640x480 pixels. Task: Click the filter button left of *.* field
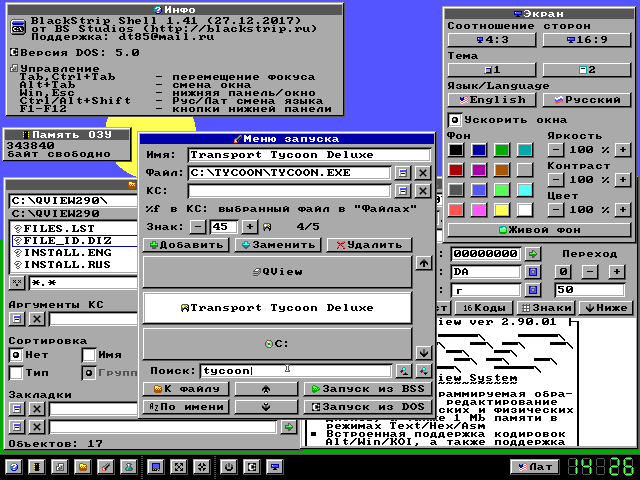pyautogui.click(x=17, y=282)
